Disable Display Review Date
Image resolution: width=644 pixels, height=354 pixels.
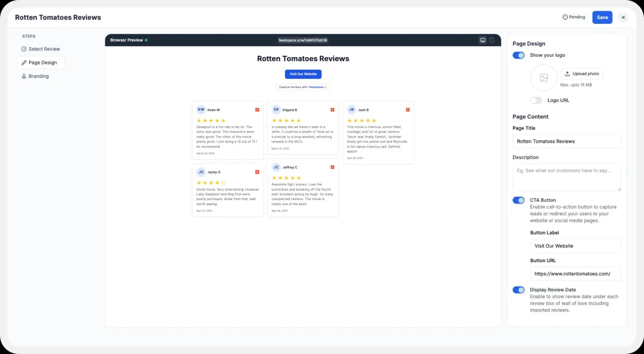tap(518, 289)
